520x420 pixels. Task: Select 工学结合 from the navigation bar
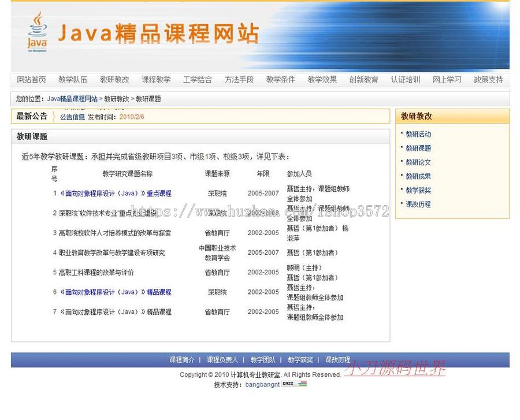click(x=197, y=80)
